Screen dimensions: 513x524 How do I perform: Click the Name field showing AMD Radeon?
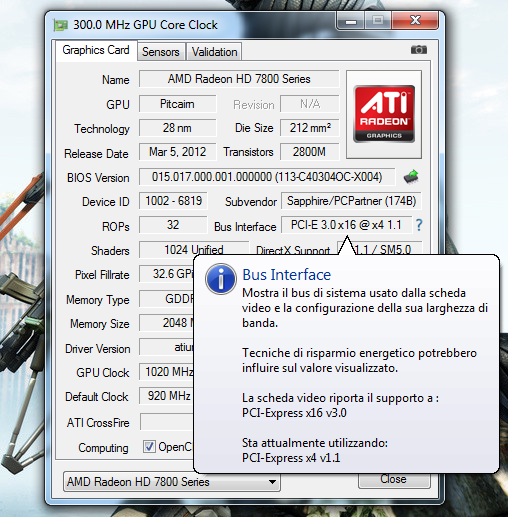tap(239, 79)
